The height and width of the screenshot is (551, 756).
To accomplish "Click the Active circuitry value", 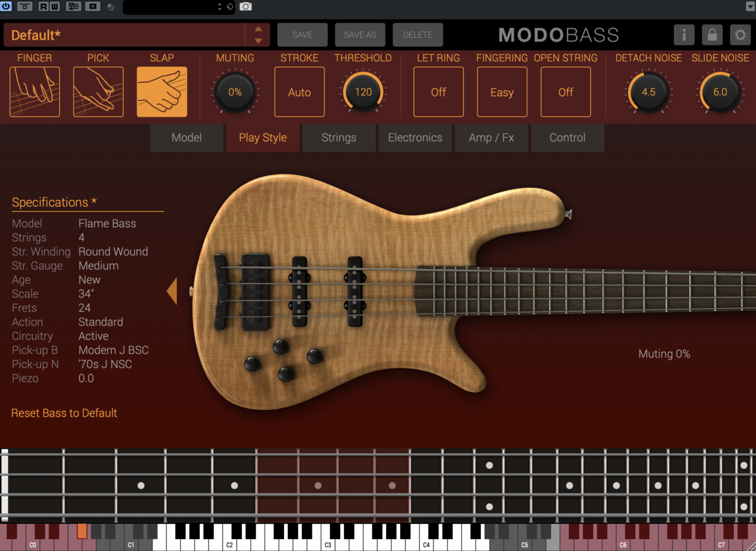I will [x=93, y=336].
